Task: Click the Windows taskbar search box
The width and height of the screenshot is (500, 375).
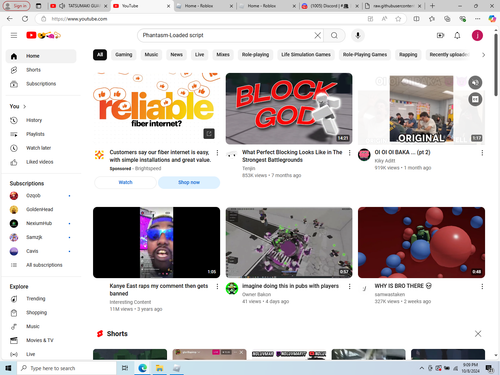Action: 67,368
